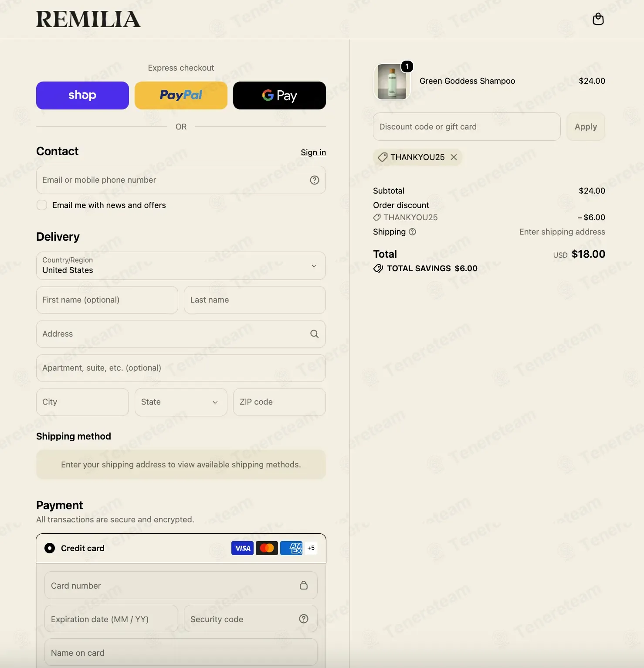Go to the REMILIA logo homepage
The width and height of the screenshot is (644, 668).
pyautogui.click(x=88, y=19)
